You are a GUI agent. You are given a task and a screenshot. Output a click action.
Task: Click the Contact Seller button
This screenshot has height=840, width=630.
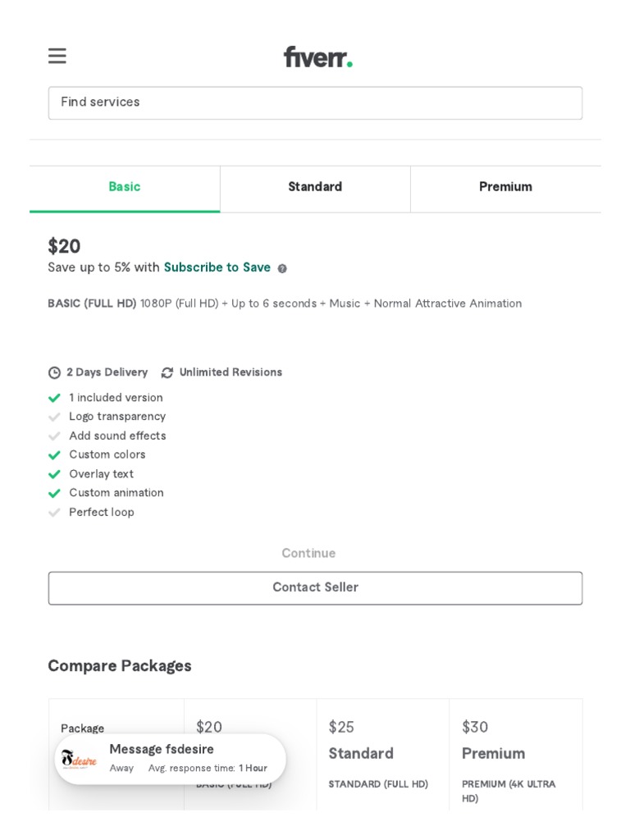point(315,588)
